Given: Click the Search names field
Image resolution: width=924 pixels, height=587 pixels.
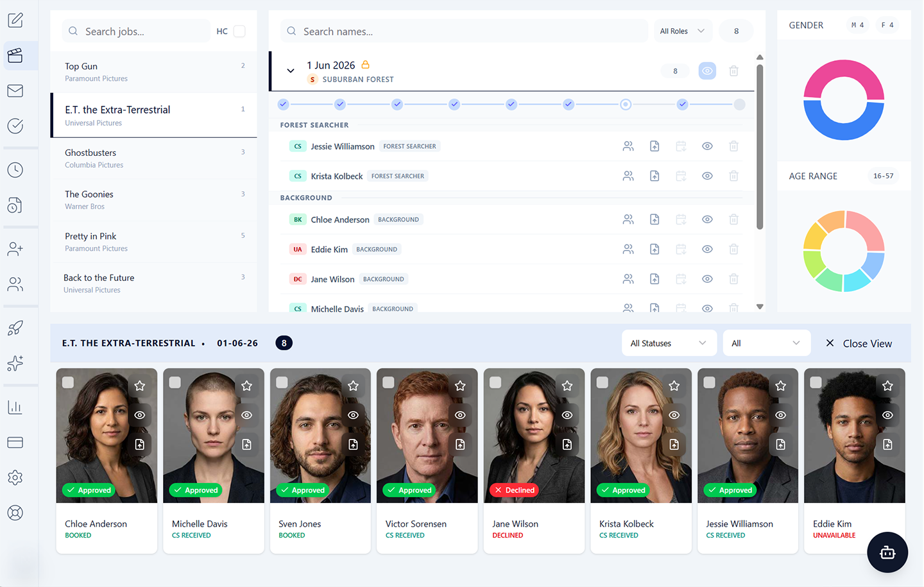Looking at the screenshot, I should (464, 31).
